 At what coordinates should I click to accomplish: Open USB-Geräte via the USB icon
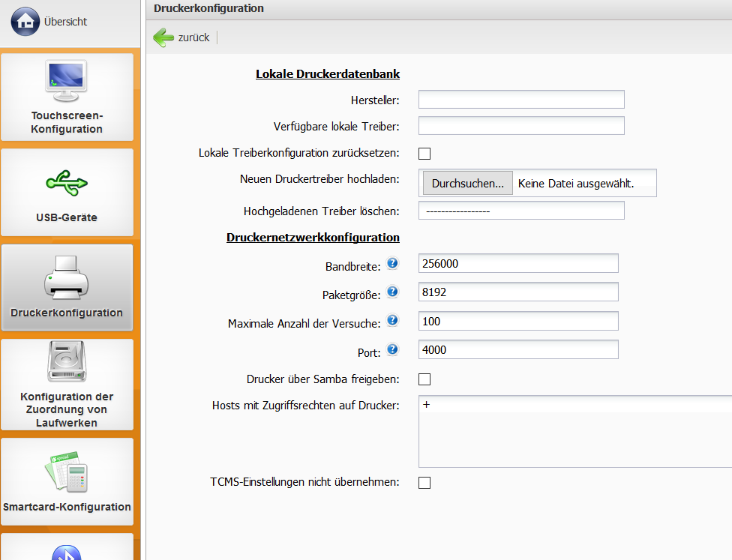[66, 182]
